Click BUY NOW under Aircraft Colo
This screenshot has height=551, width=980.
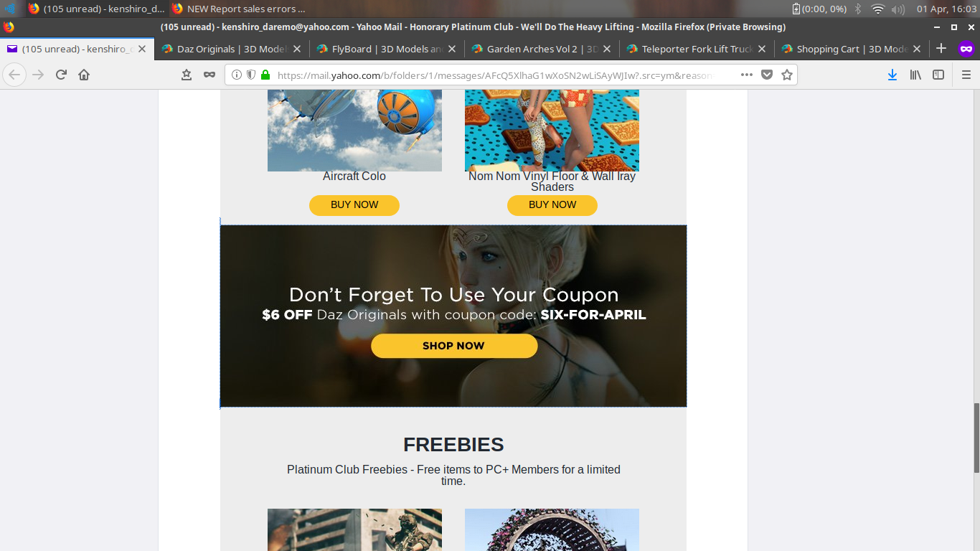[354, 205]
